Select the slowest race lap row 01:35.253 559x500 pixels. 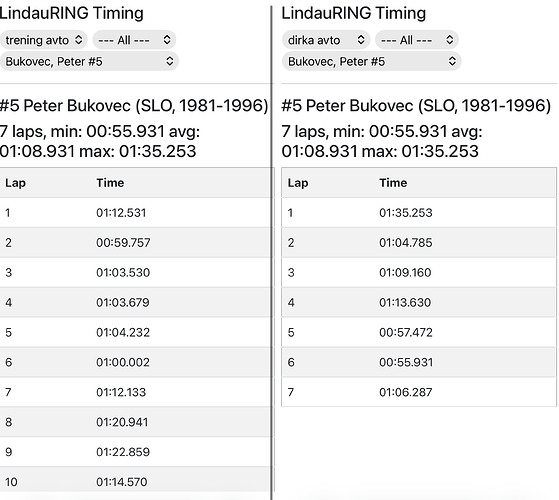419,213
